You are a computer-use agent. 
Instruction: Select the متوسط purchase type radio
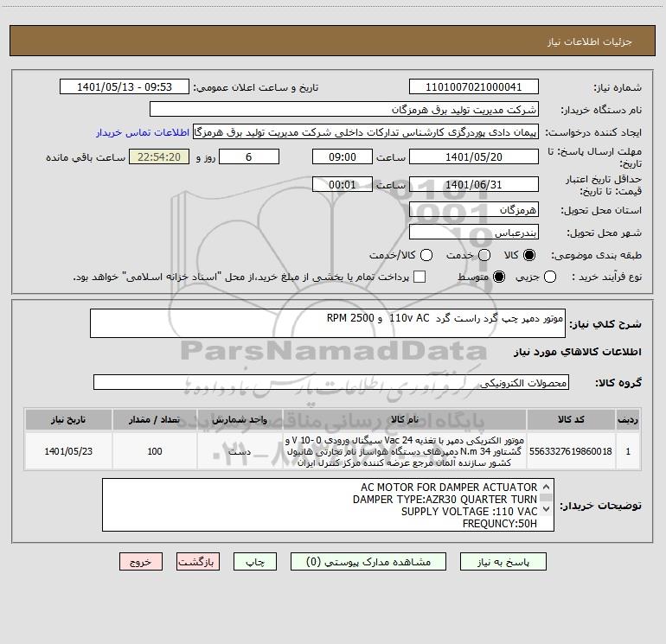[499, 277]
